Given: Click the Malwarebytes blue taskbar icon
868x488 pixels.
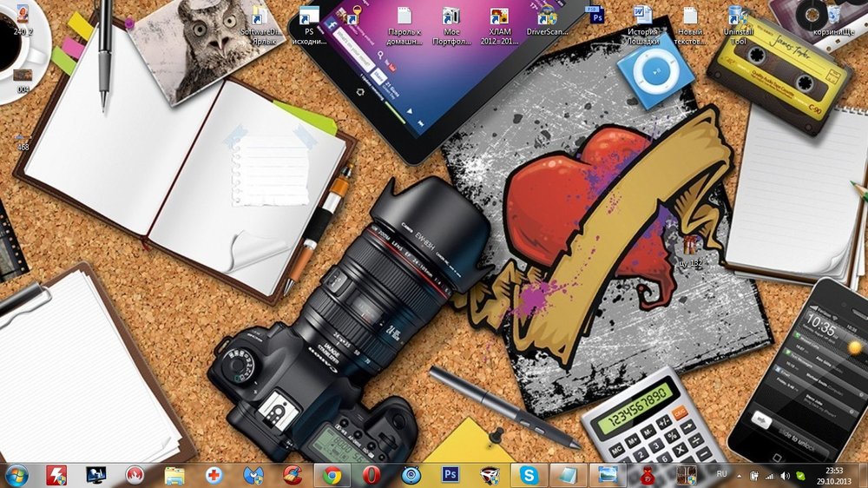Looking at the screenshot, I should point(253,475).
